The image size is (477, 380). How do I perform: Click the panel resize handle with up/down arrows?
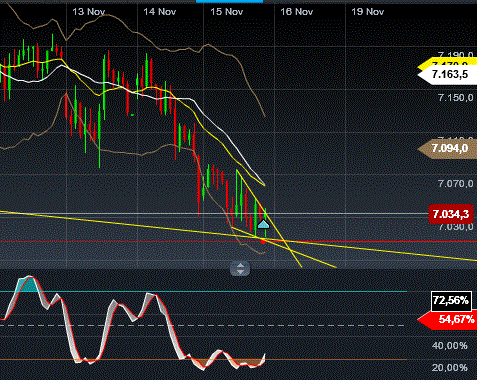[x=240, y=269]
